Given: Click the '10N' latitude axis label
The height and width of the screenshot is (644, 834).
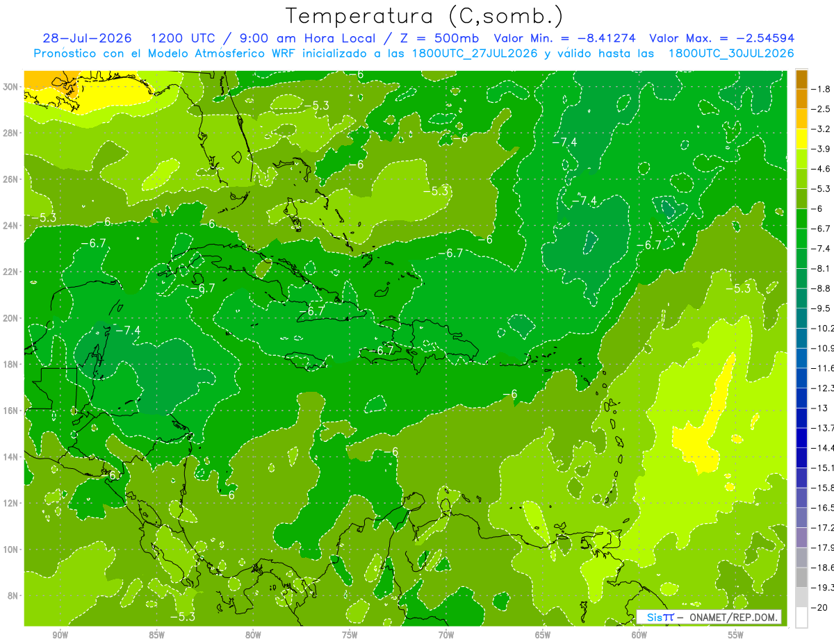Looking at the screenshot, I should point(11,550).
